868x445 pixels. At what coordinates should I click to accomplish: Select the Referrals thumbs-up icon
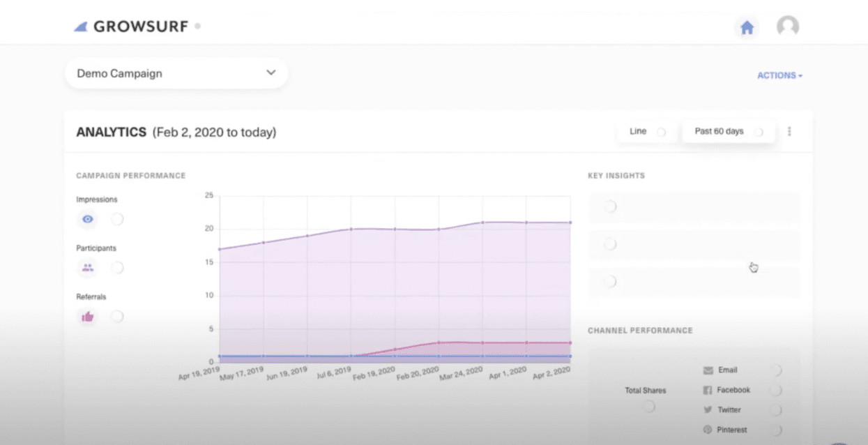coord(86,316)
